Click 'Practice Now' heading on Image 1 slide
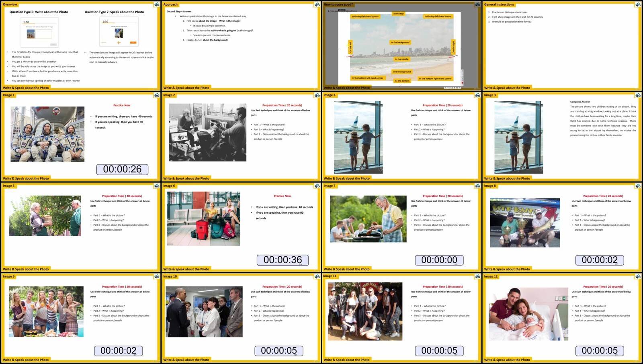Image resolution: width=643 pixels, height=364 pixels. tap(122, 105)
